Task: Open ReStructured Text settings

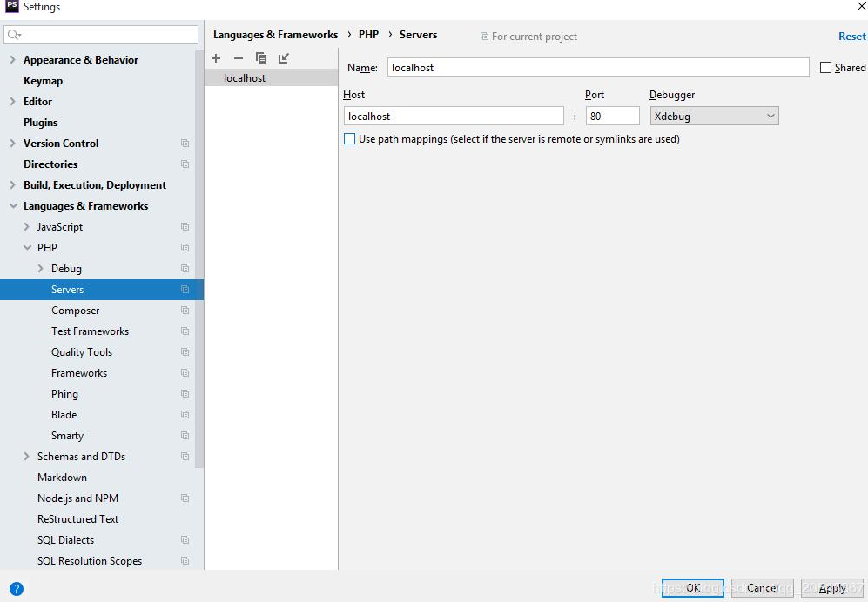Action: 78,519
